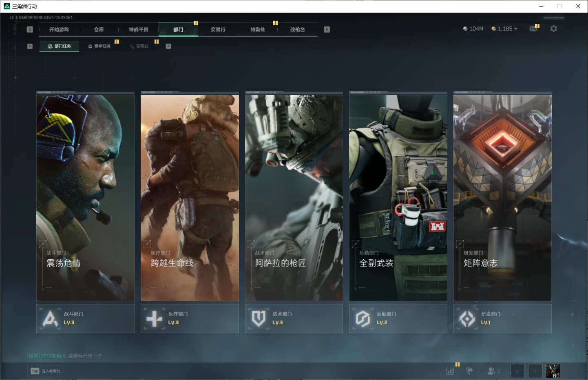Go to the 改枪台 tab
Viewport: 588px width, 380px height.
(297, 29)
